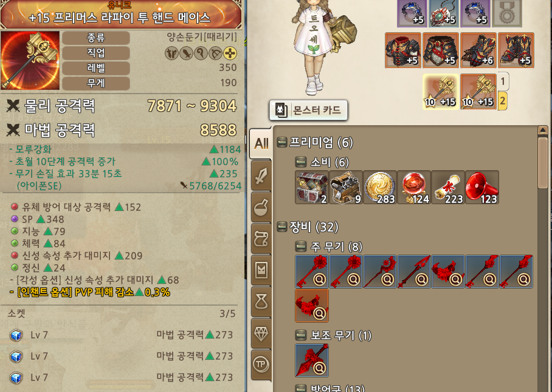The image size is (552, 392).
Task: Select the megaphone item with 123 count
Action: 482,187
